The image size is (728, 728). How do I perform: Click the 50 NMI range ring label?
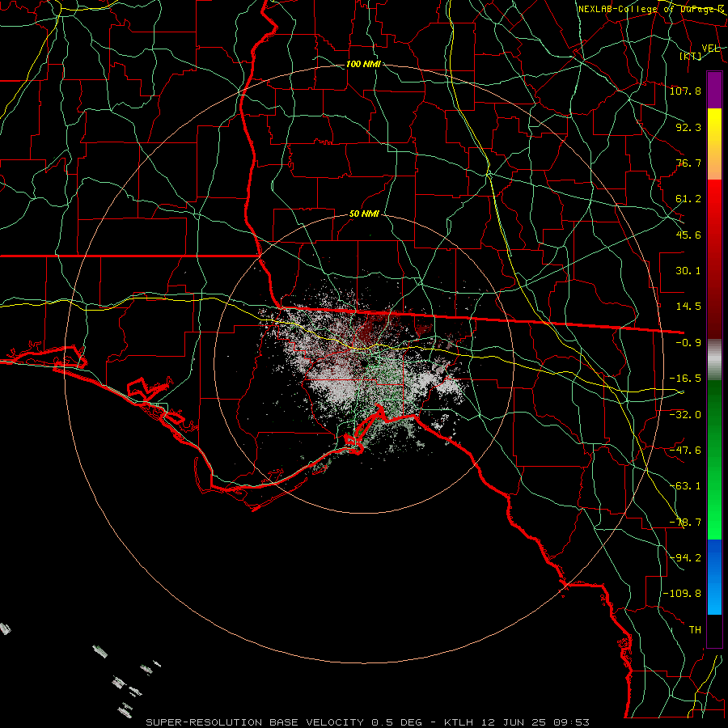pyautogui.click(x=364, y=214)
